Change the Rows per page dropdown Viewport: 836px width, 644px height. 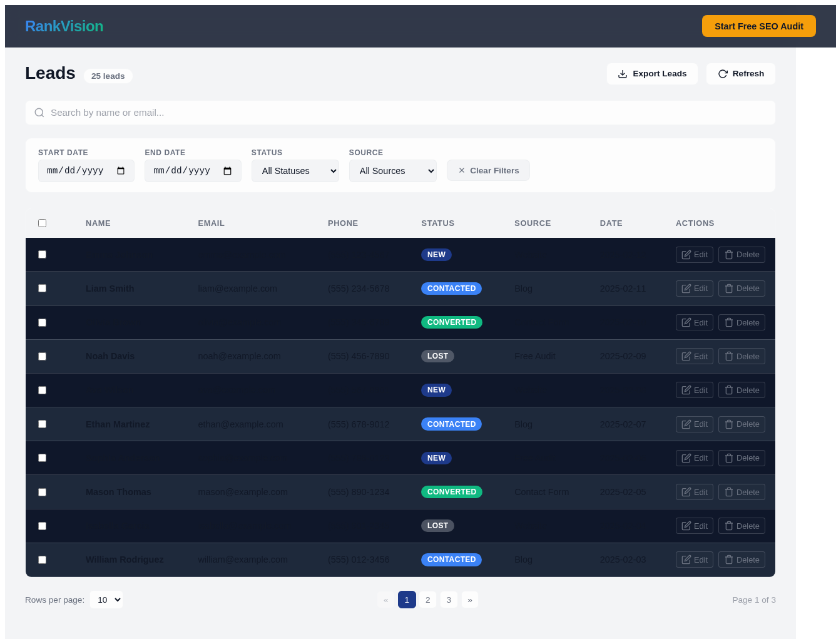tap(106, 600)
